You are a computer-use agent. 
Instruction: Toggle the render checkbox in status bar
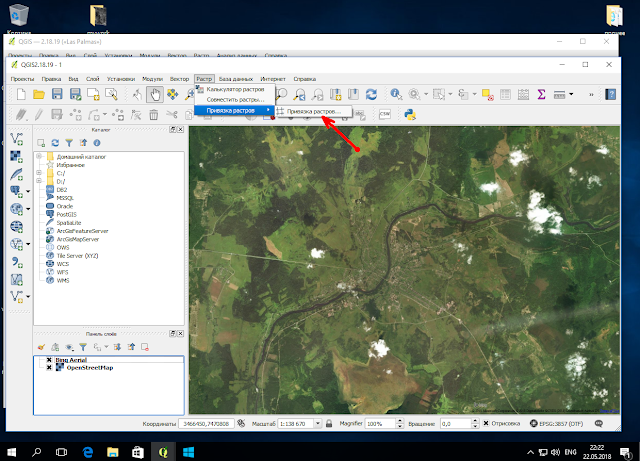click(486, 423)
